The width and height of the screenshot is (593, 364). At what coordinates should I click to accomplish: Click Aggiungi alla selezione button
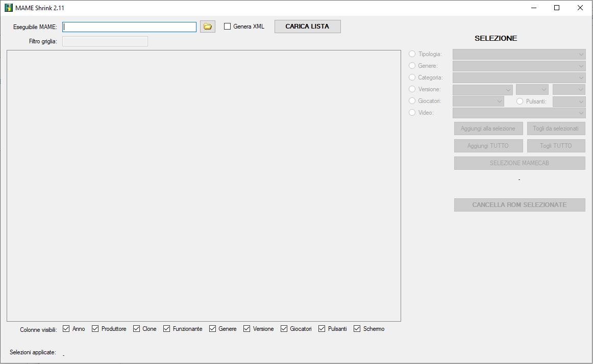[x=488, y=128]
